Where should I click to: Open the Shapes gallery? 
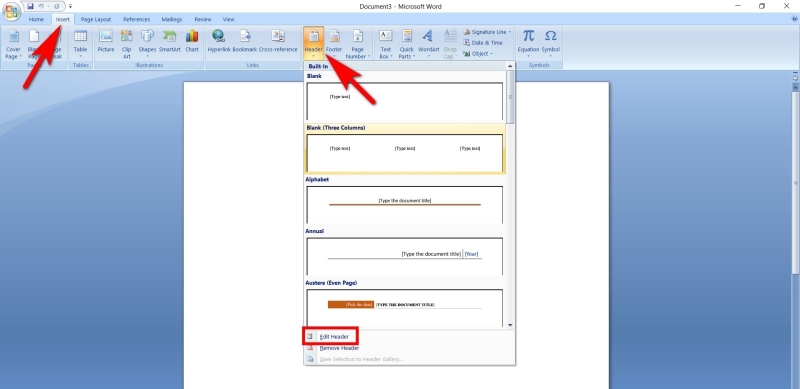tap(147, 44)
